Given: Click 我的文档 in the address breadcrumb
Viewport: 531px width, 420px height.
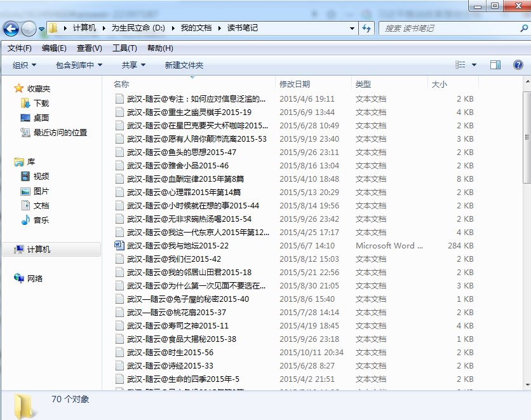Looking at the screenshot, I should pos(196,28).
